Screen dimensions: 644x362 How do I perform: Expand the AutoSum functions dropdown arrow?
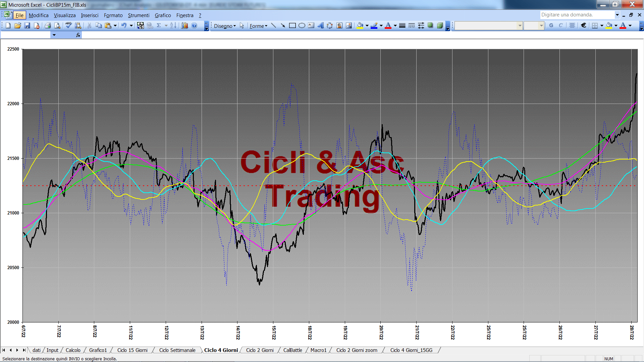pyautogui.click(x=166, y=26)
